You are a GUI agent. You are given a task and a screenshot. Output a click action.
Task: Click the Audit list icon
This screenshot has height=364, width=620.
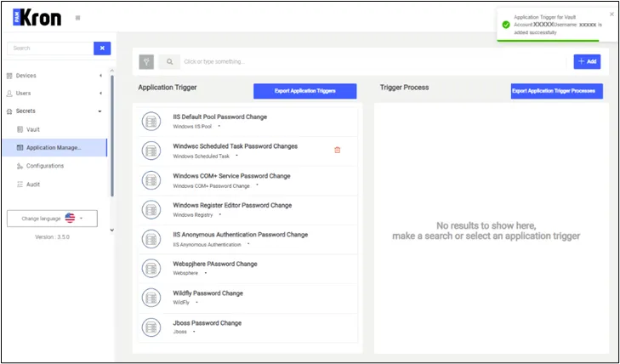(x=20, y=185)
